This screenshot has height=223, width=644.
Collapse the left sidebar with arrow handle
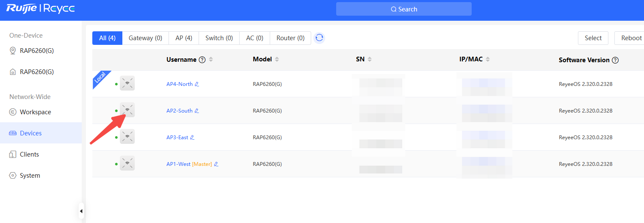tap(81, 211)
